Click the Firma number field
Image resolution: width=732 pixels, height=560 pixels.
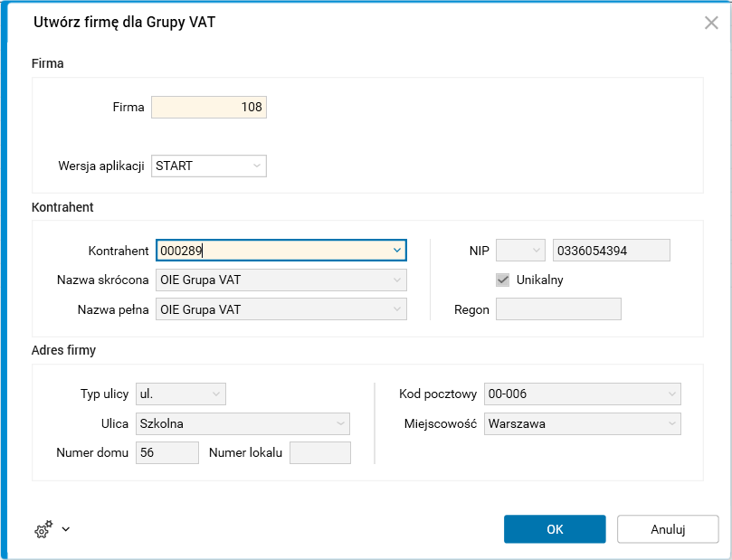[209, 108]
